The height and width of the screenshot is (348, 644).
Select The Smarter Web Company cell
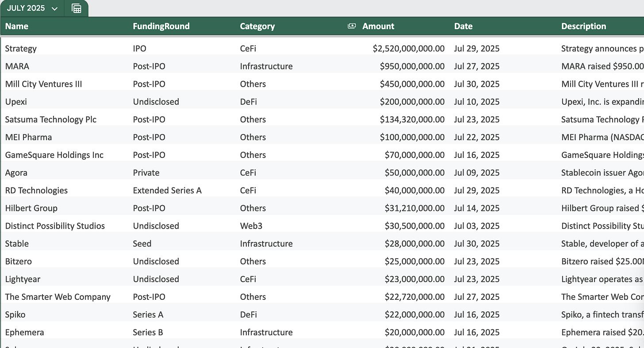(x=58, y=297)
